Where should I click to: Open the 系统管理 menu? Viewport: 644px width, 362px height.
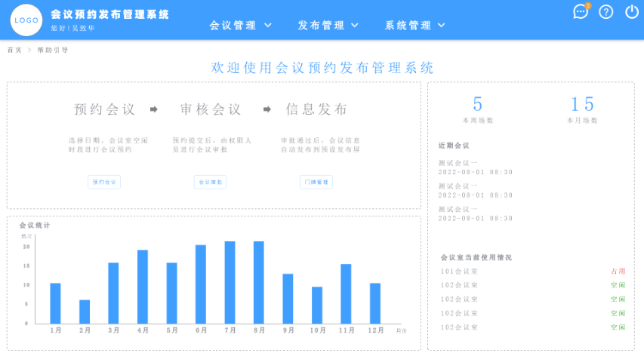pyautogui.click(x=414, y=26)
